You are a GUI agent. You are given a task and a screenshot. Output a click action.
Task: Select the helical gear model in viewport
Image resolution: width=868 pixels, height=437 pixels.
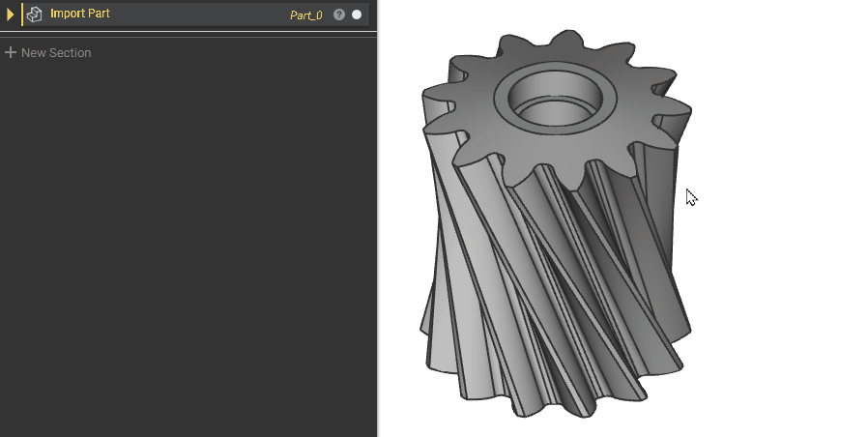(x=556, y=223)
